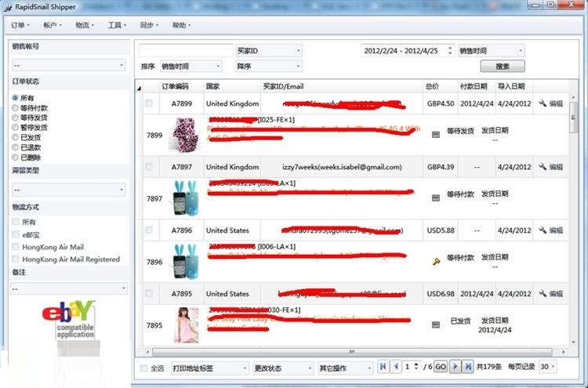Screen dimensions: 588x388
Task: Go to the first page of orders
Action: pos(383,367)
